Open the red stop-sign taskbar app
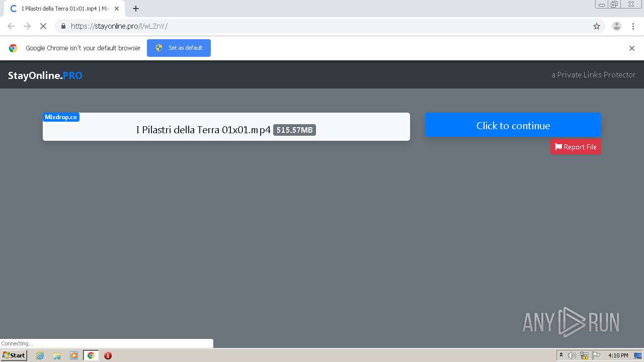This screenshot has width=644, height=362. click(108, 355)
